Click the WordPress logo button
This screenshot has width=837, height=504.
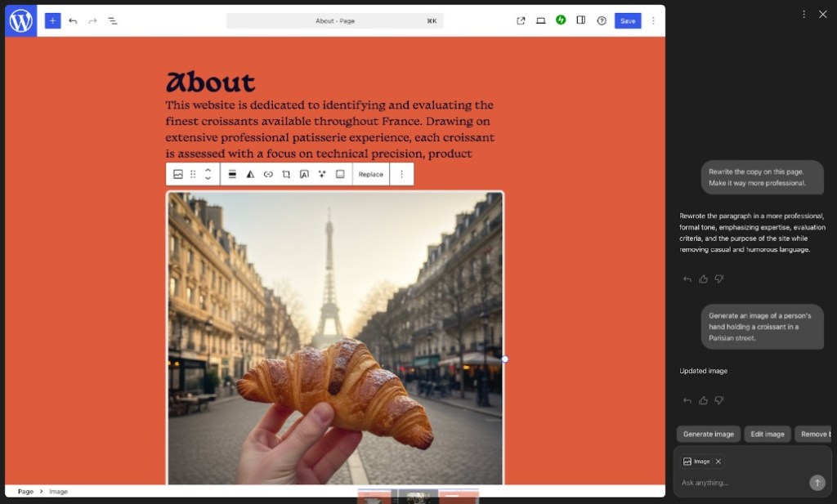20,20
